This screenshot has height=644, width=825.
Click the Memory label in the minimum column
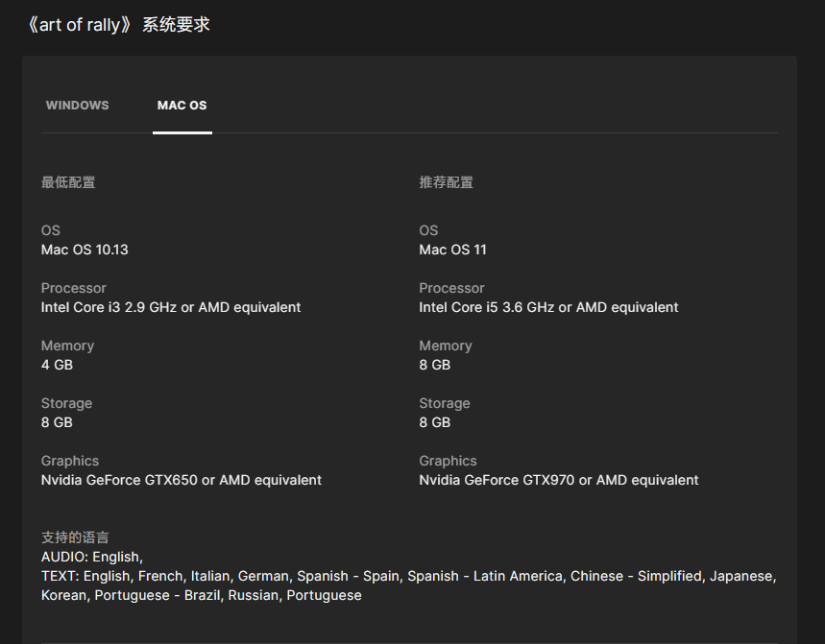click(68, 346)
